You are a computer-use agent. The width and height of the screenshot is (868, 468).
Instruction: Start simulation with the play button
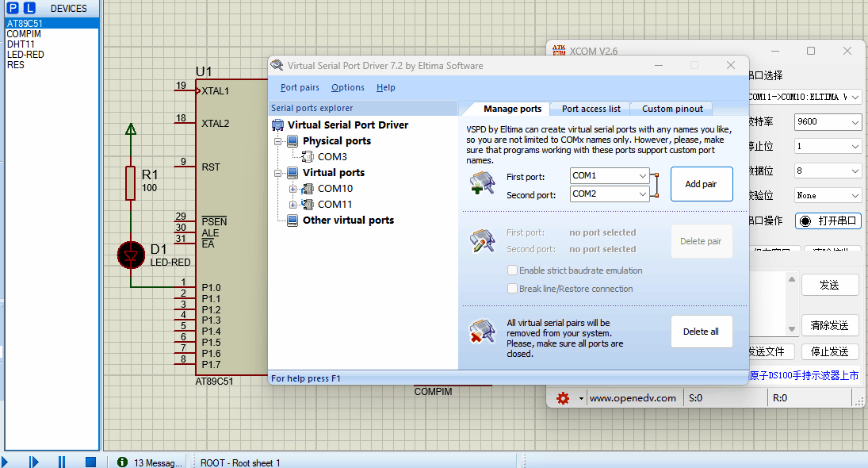(5, 462)
